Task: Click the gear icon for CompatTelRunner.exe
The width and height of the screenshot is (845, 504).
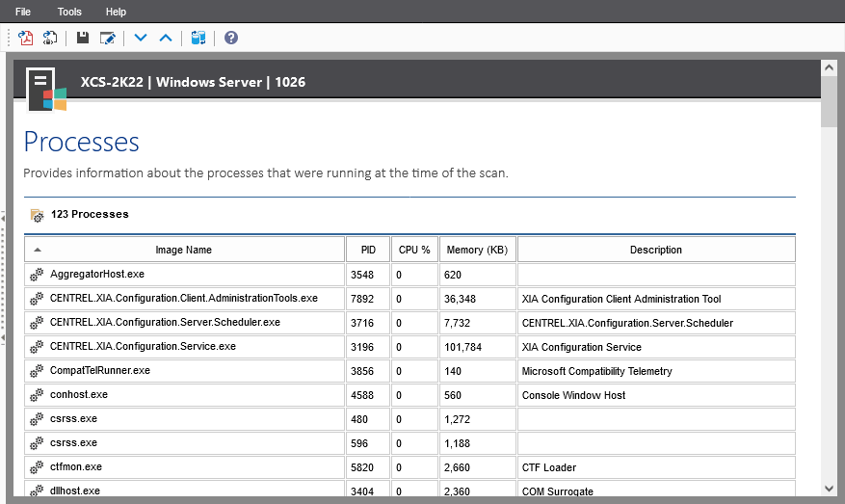Action: (37, 371)
